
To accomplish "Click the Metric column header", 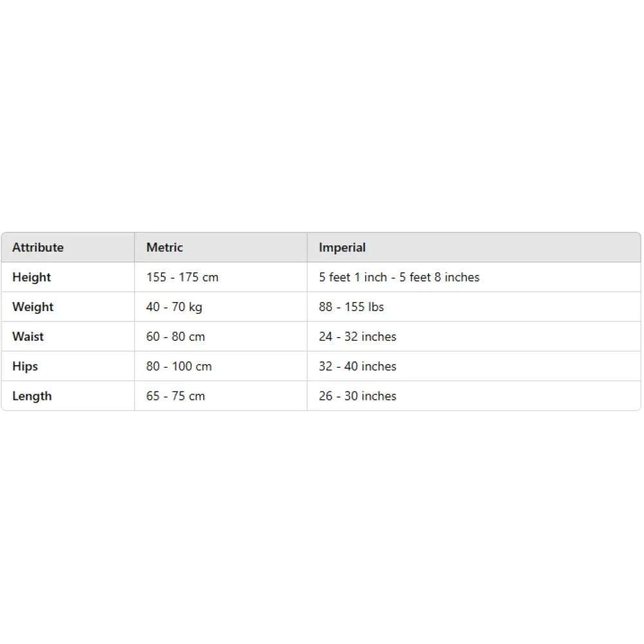I will coord(164,247).
